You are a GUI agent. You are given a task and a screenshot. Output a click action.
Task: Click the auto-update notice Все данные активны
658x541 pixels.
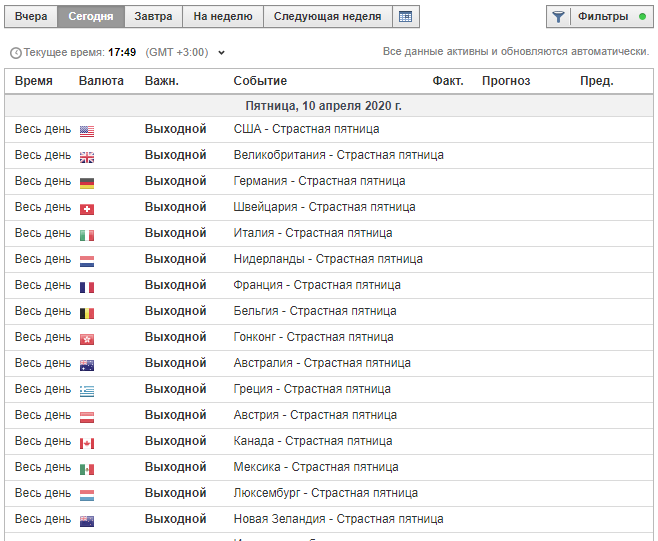[x=516, y=52]
